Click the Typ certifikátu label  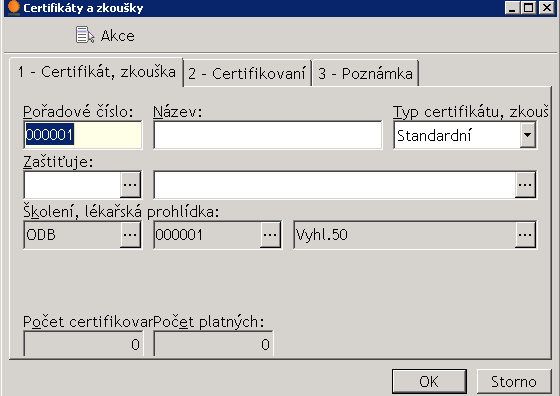[x=471, y=112]
